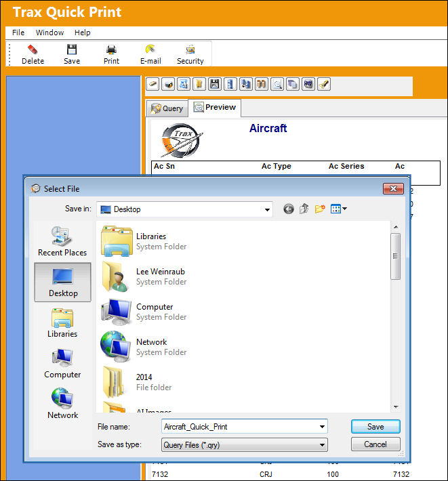Click the eraser icon in the report toolbar

click(x=152, y=84)
